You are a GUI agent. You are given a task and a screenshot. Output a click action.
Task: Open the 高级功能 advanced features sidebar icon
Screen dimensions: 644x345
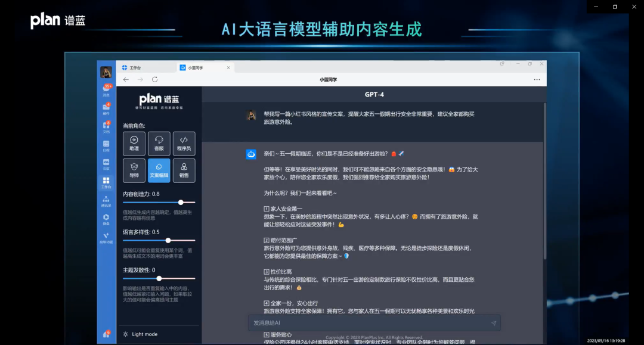[x=106, y=238]
